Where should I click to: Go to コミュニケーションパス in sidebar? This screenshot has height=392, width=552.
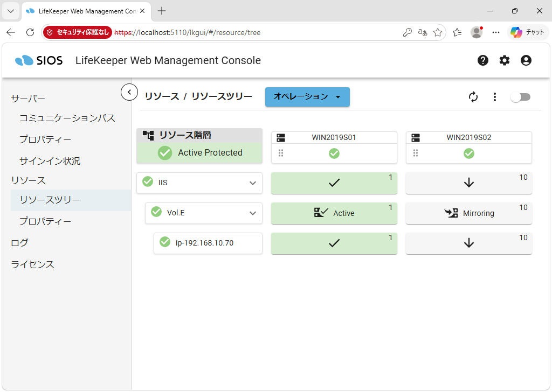point(67,118)
